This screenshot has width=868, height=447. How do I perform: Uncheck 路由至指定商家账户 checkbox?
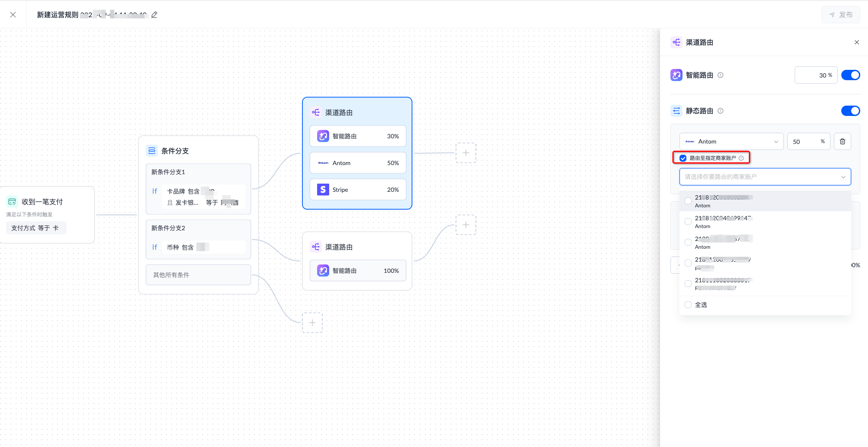(683, 158)
